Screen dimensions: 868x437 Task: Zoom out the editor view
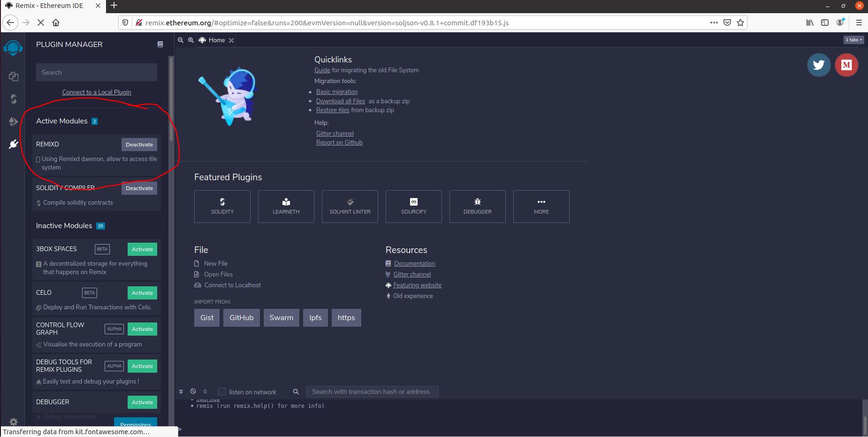180,40
